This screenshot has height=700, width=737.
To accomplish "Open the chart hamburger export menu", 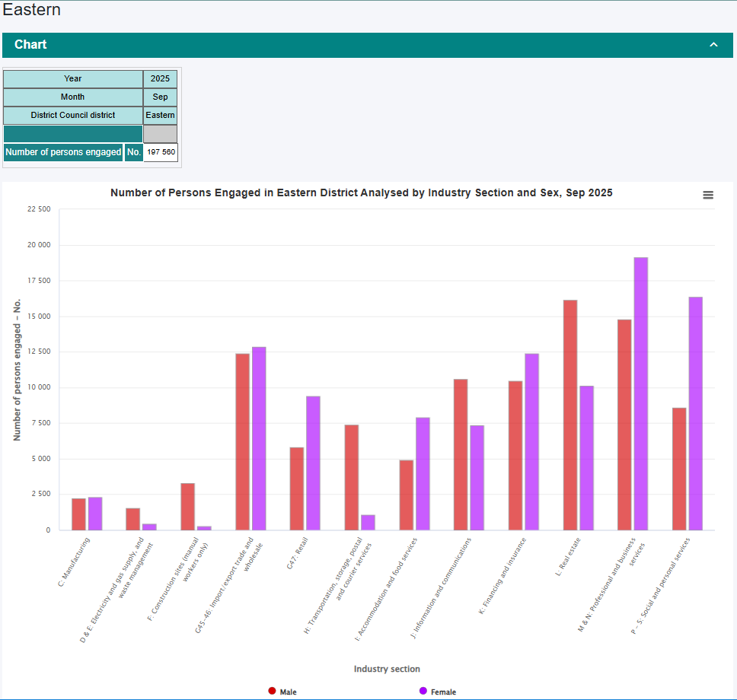I will 708,196.
